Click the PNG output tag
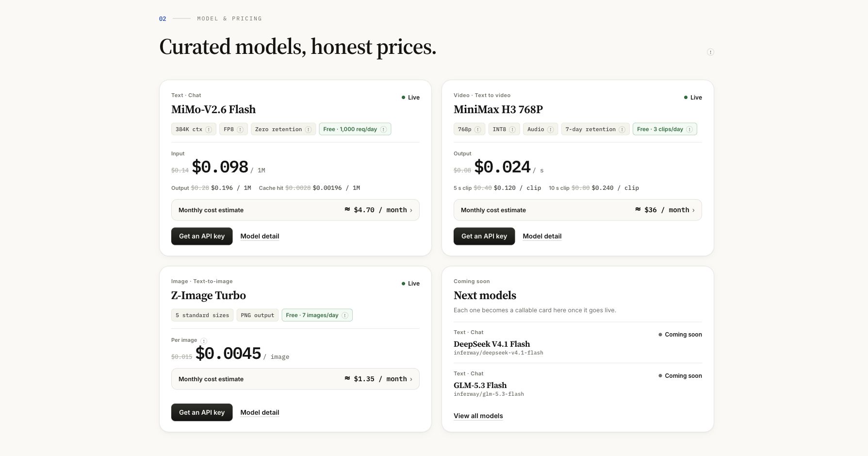868x456 pixels. coord(258,315)
